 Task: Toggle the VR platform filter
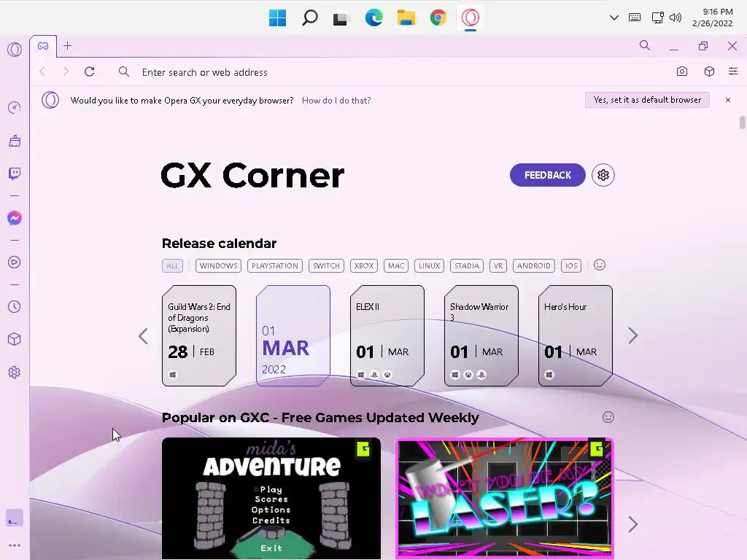(498, 265)
